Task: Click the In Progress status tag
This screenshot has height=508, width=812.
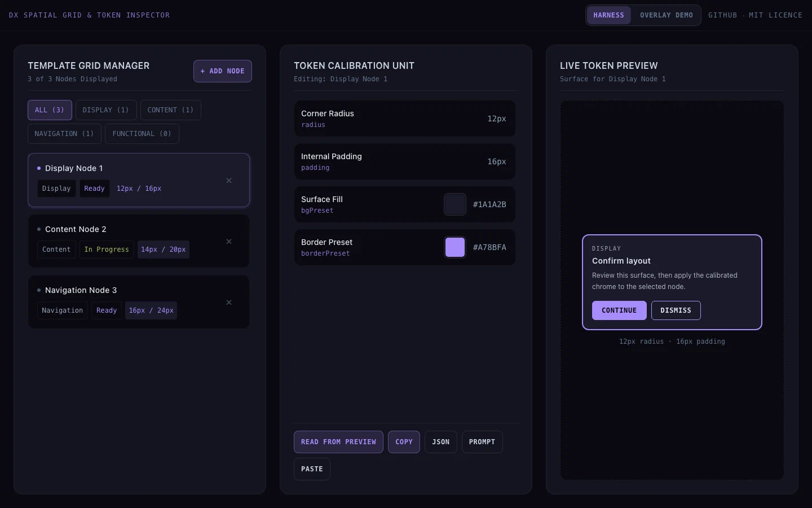Action: click(x=107, y=249)
